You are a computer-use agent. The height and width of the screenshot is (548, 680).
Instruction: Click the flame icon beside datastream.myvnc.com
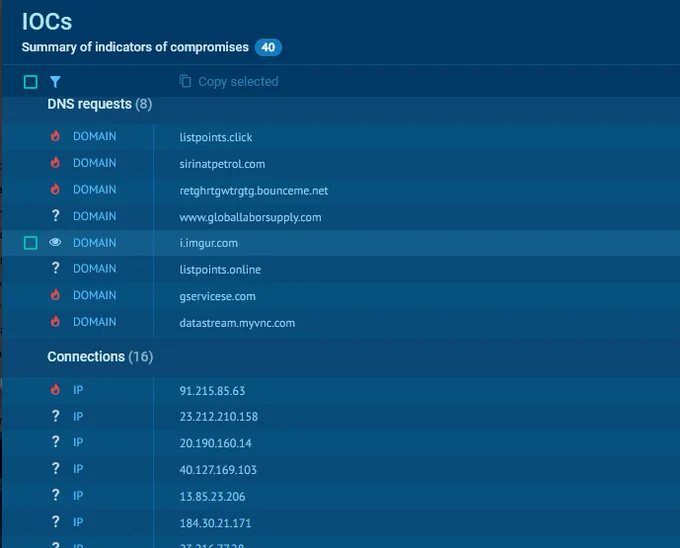coord(55,322)
